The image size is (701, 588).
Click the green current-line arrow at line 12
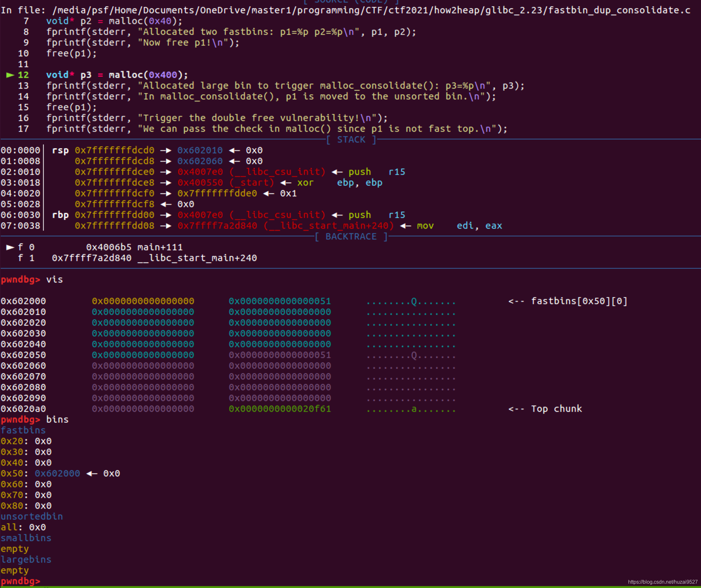point(10,75)
